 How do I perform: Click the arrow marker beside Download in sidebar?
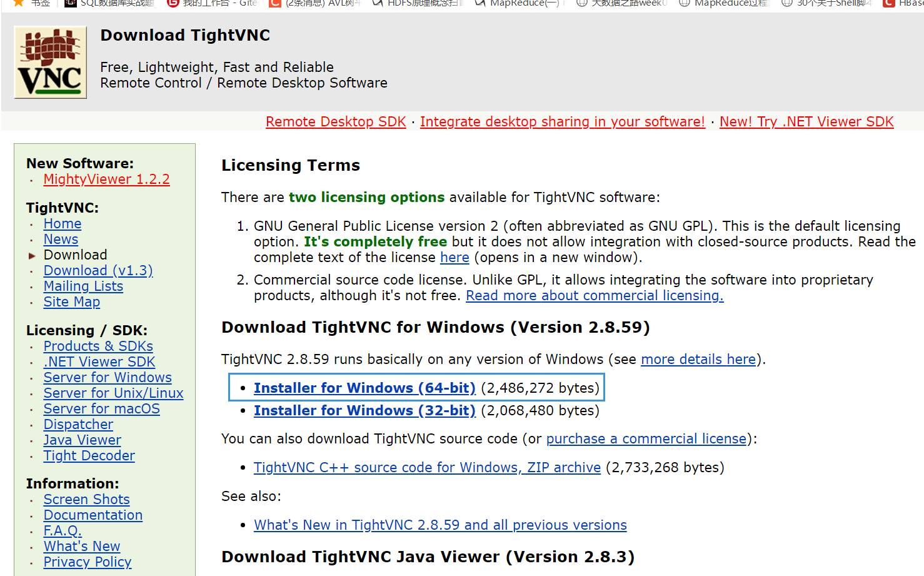pyautogui.click(x=32, y=255)
